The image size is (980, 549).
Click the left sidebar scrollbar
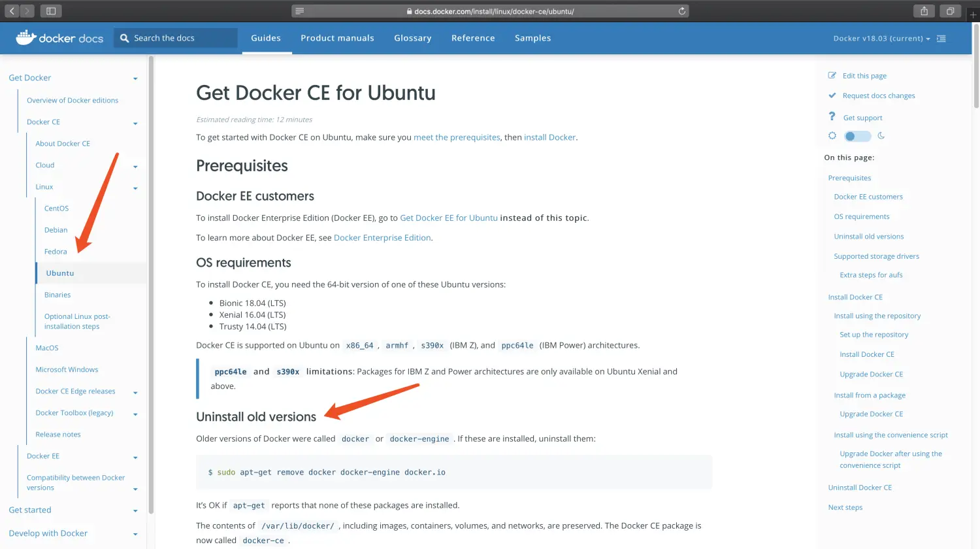(x=151, y=284)
